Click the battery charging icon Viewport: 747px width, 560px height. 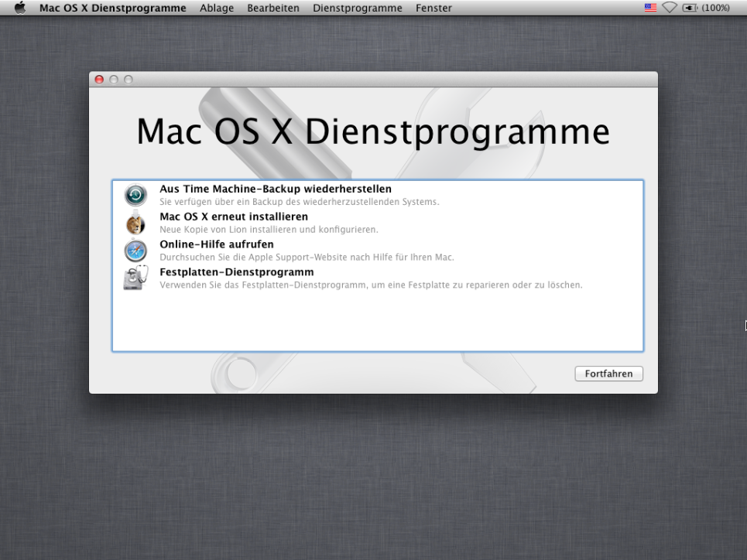(x=690, y=8)
